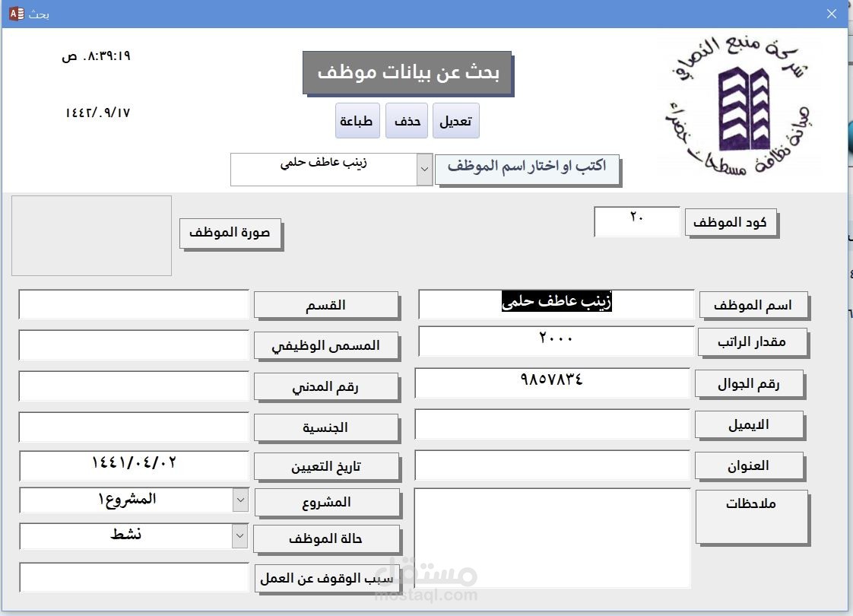The width and height of the screenshot is (853, 616).
Task: Click the empty الجنسية input field
Action: [134, 427]
